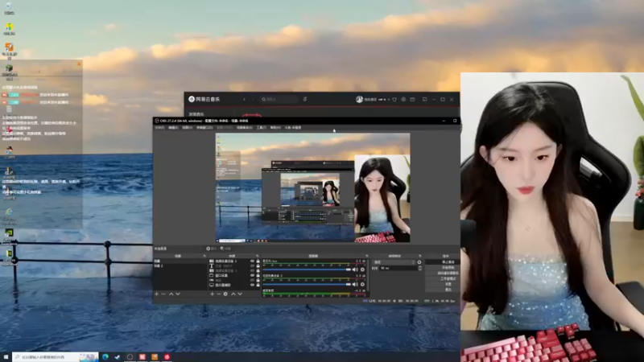Image resolution: width=644 pixels, height=362 pixels.
Task: Open the OBS File menu
Action: click(160, 128)
